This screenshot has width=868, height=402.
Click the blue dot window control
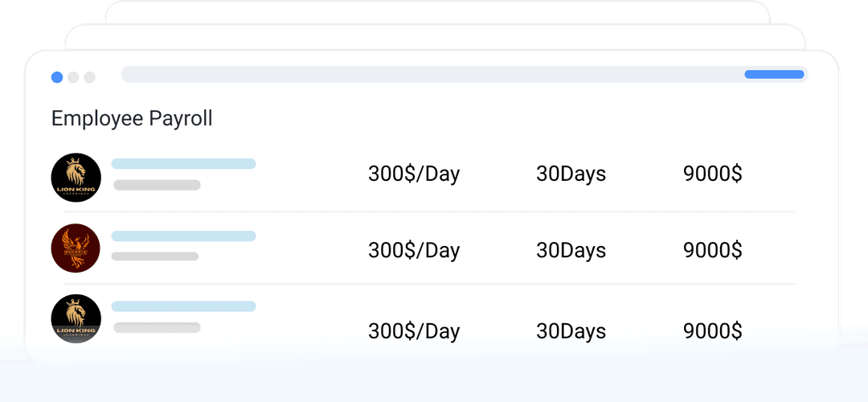coord(57,77)
